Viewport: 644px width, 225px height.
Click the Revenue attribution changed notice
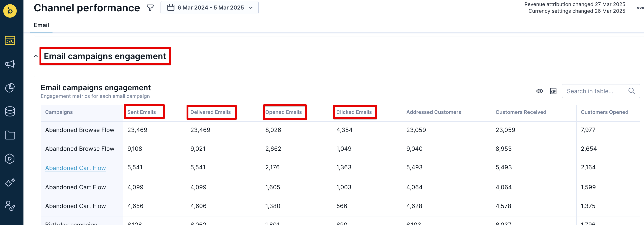(575, 4)
